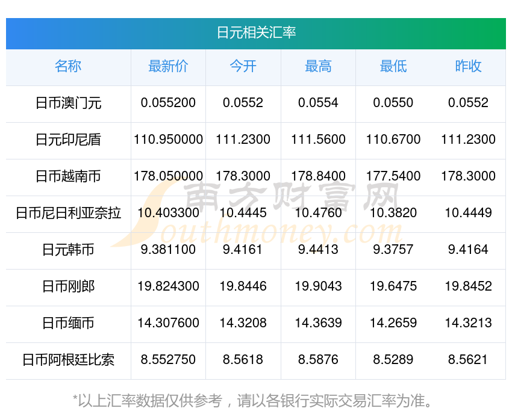Screen dimensions: 512x420
Task: Click the 19.8452 previous close value
Action: 468,286
